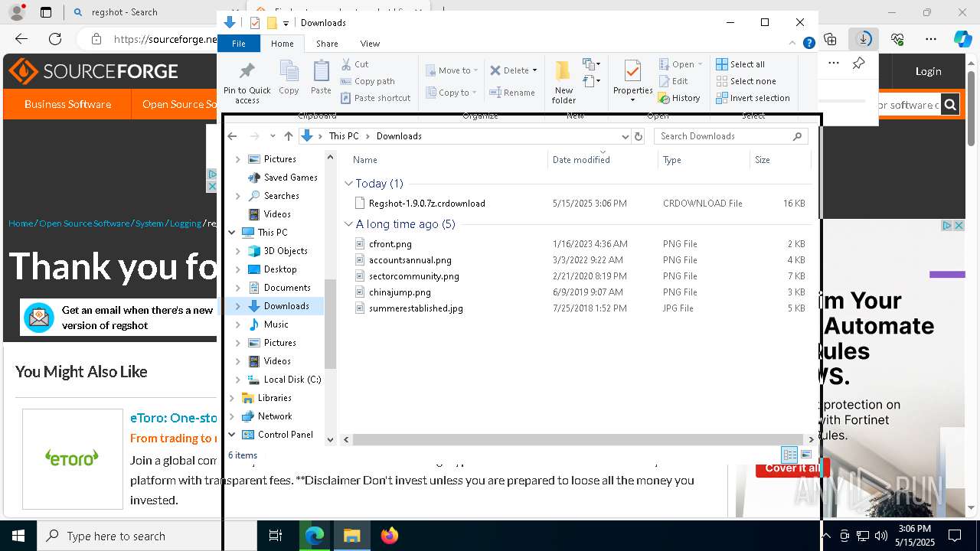Open the Delete dropdown arrow

(534, 70)
